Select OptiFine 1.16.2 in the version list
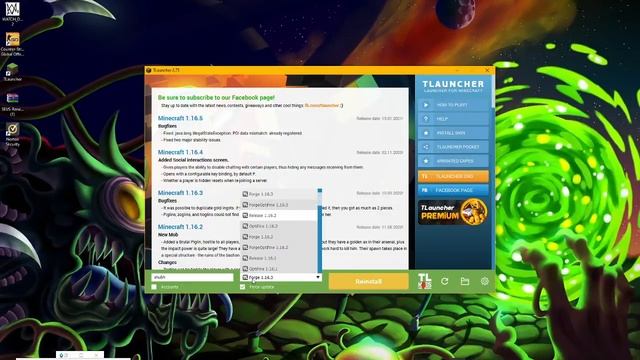This screenshot has width=640, height=360. pyautogui.click(x=279, y=226)
